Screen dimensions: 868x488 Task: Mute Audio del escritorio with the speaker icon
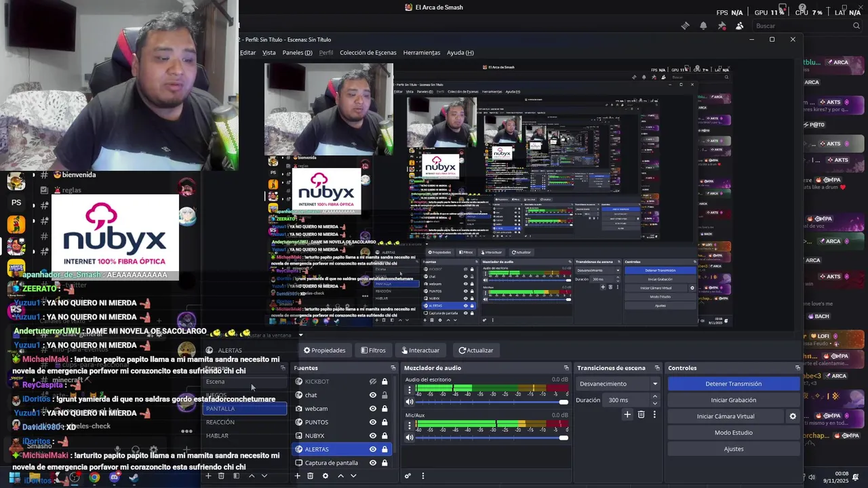[409, 402]
